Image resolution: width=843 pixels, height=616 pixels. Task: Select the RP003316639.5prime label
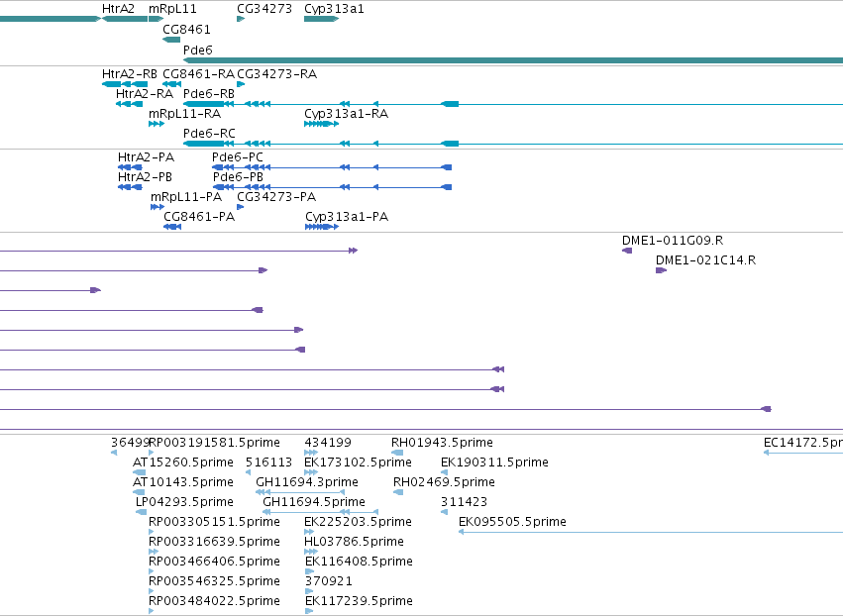214,542
